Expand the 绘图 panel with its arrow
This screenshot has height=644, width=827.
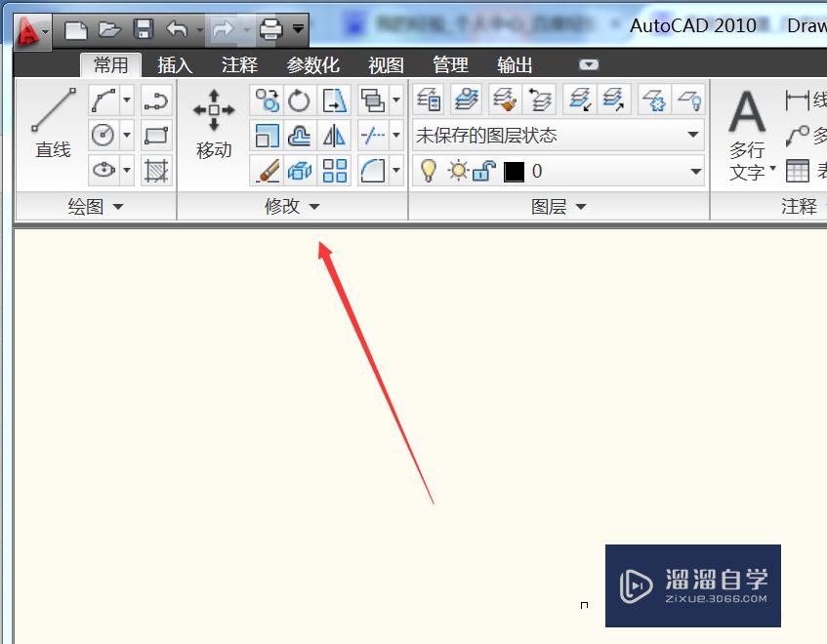[118, 206]
